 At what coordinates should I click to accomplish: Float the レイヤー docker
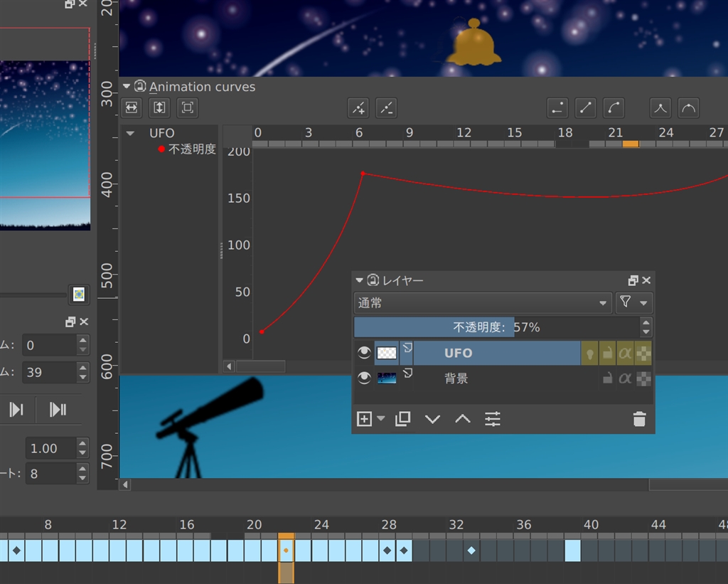(633, 280)
